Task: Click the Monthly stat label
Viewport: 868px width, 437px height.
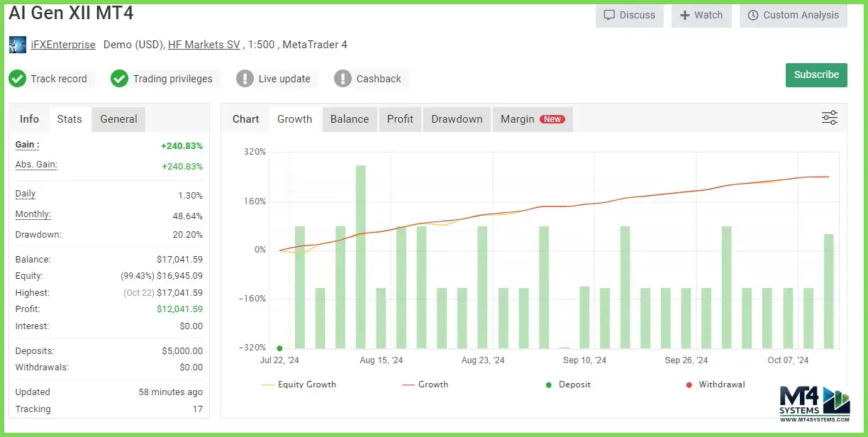Action: click(33, 214)
